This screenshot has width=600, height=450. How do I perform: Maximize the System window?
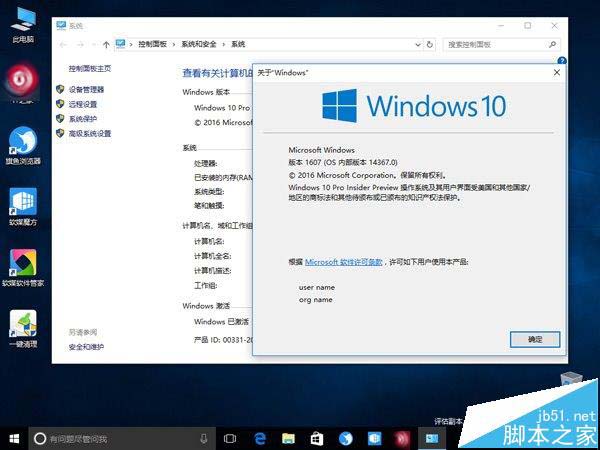(x=528, y=26)
